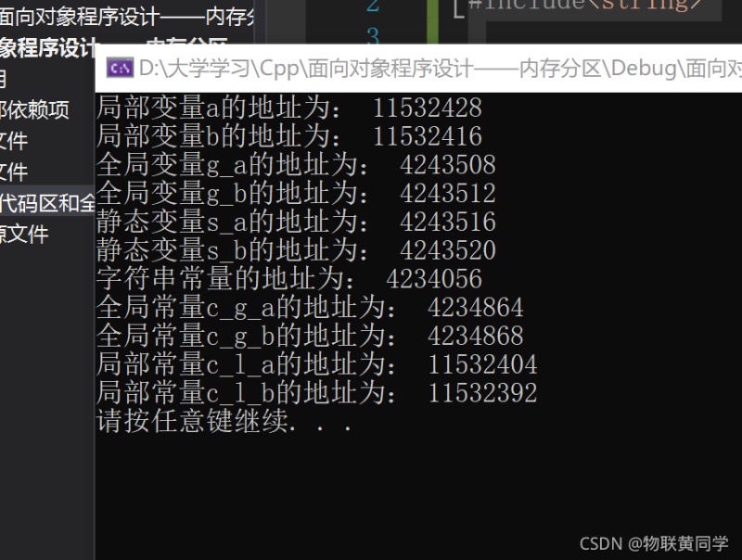Image resolution: width=742 pixels, height=560 pixels.
Task: Click the 字符串常量的地址为 output line
Action: 289,278
